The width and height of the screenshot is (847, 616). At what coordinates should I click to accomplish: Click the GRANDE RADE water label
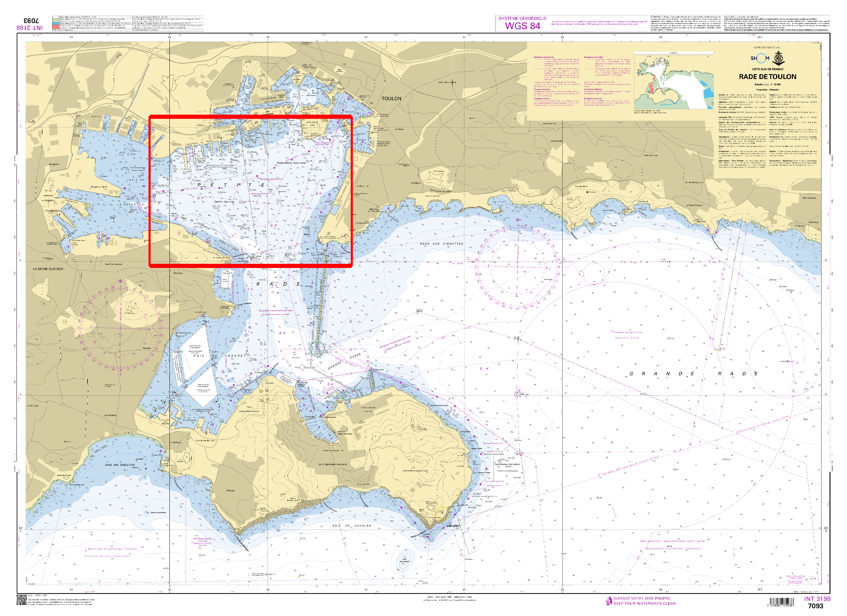coord(693,374)
